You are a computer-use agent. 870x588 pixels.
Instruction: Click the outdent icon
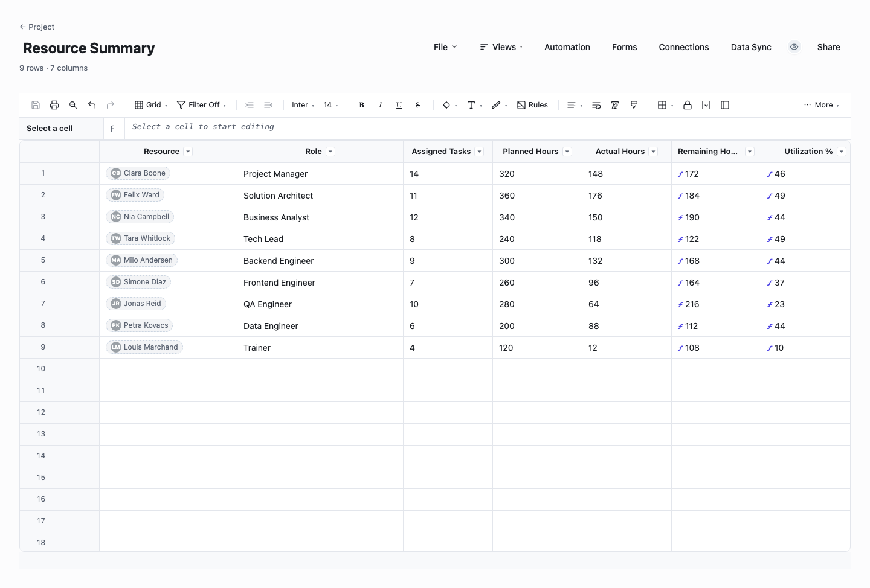click(x=268, y=105)
